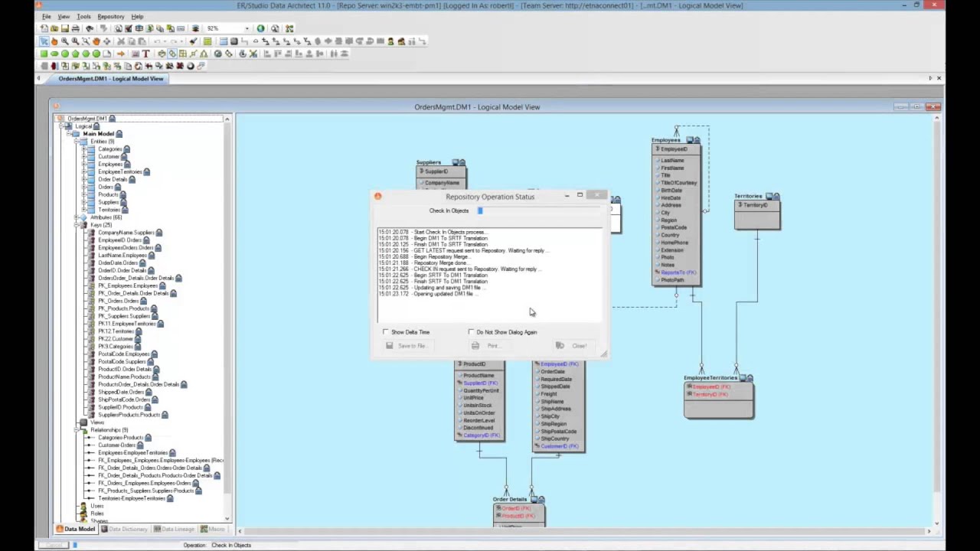Click the Cancel button in status bar
The width and height of the screenshot is (980, 551).
click(53, 545)
